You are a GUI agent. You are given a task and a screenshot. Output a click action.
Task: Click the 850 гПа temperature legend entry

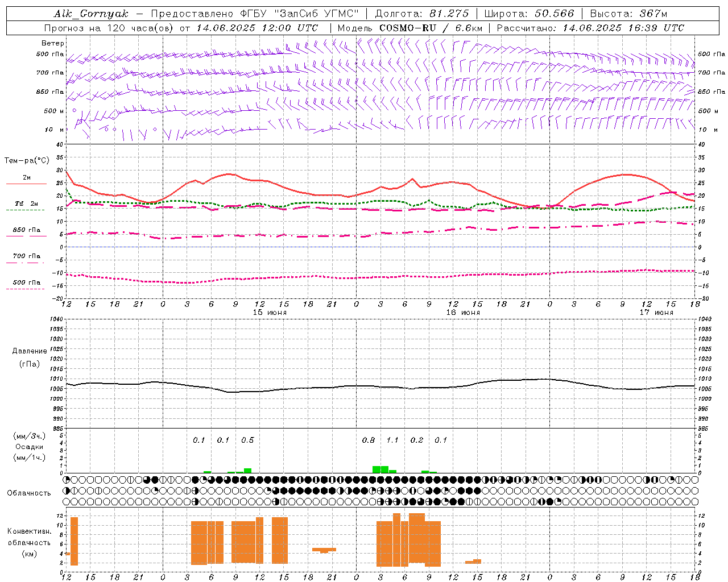27,230
